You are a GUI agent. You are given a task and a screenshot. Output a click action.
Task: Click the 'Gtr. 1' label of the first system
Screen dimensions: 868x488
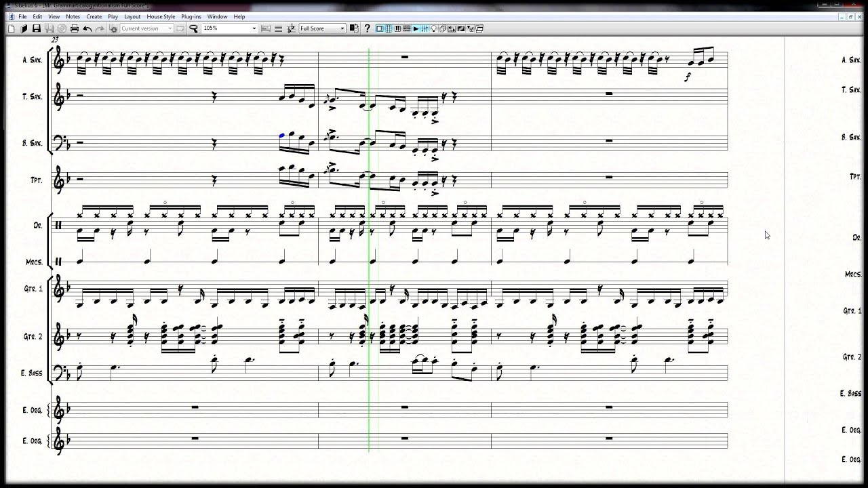[33, 289]
